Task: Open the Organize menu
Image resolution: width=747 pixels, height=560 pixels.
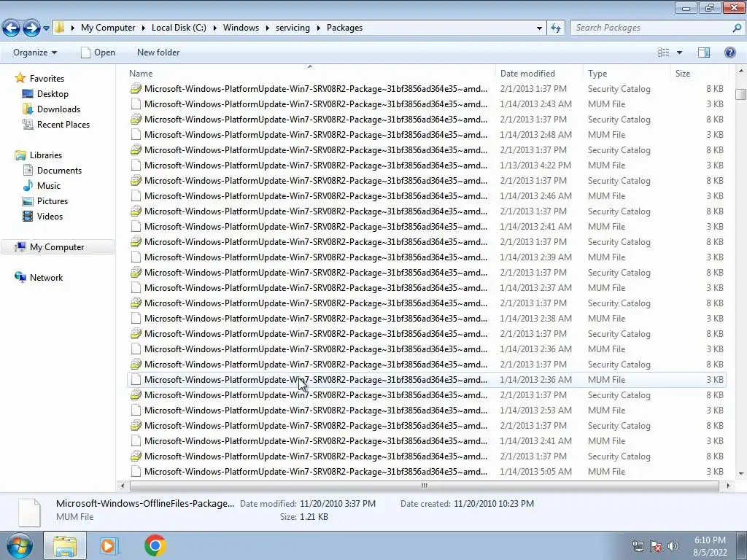Action: click(35, 52)
